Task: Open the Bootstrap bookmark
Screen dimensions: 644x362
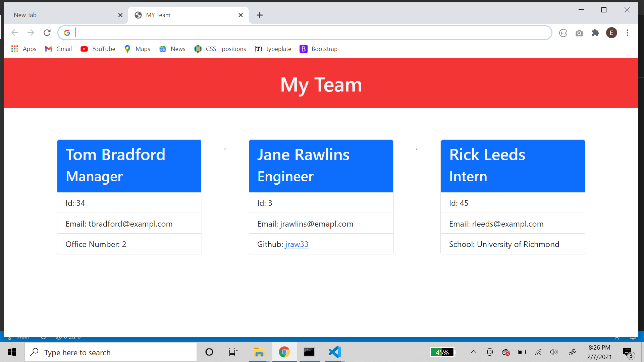Action: point(319,49)
